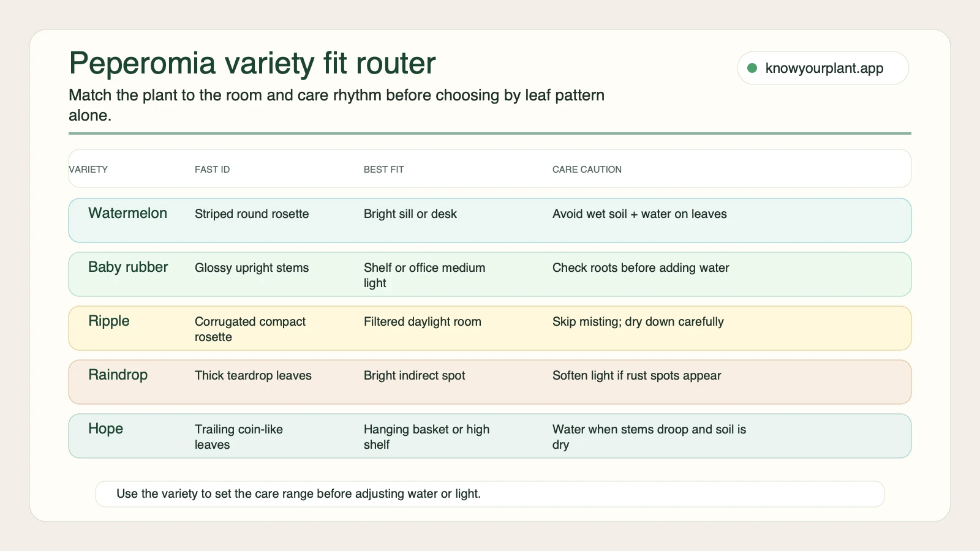
Task: Click the footer note about care range
Action: tap(490, 494)
